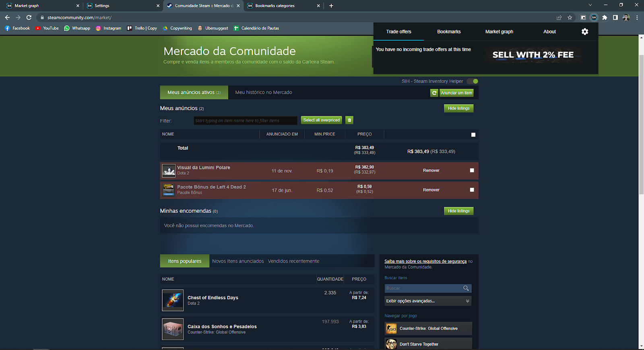Click SELL WITH 2% FEE banner
This screenshot has height=350, width=644.
coord(533,55)
